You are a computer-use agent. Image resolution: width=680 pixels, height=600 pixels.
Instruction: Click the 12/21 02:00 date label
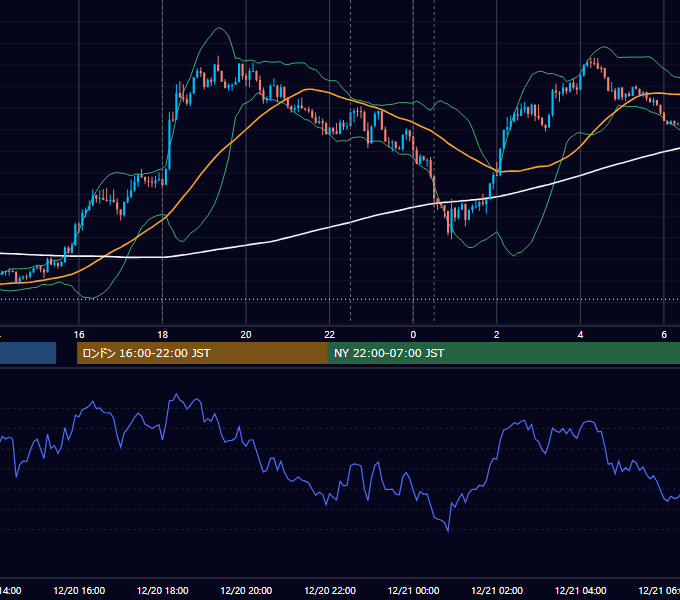click(x=497, y=590)
